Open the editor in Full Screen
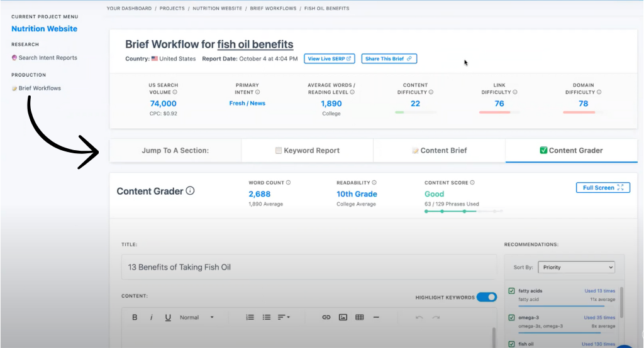This screenshot has width=644, height=348. point(603,188)
